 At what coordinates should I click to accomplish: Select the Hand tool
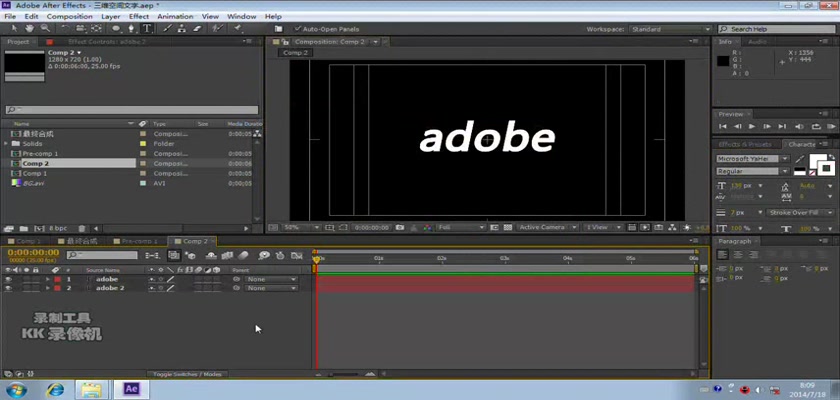point(29,29)
